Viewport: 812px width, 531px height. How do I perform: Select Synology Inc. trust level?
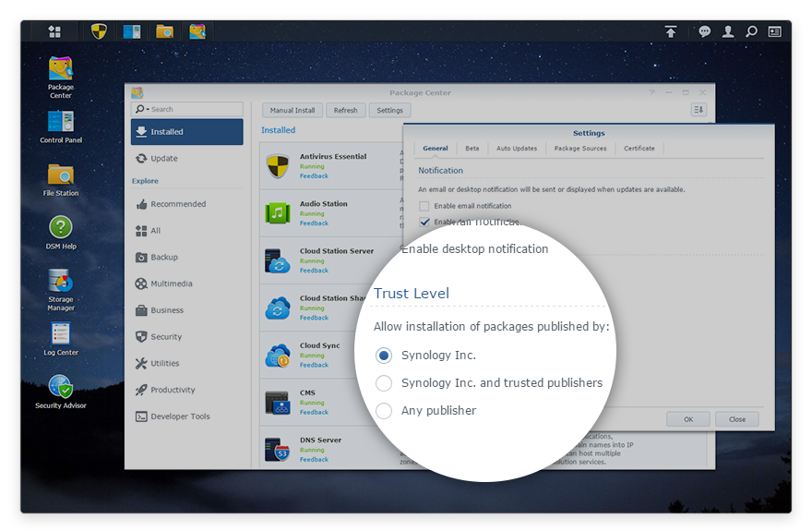384,356
